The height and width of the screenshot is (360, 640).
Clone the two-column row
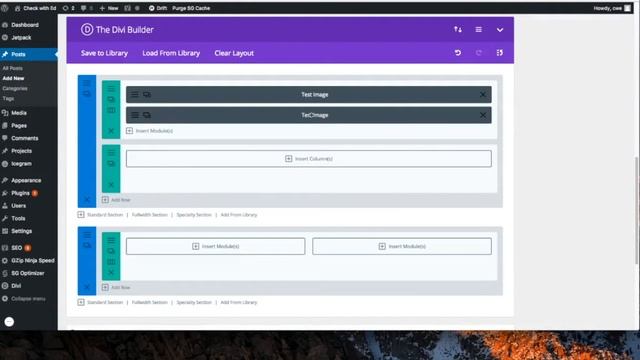(x=111, y=251)
